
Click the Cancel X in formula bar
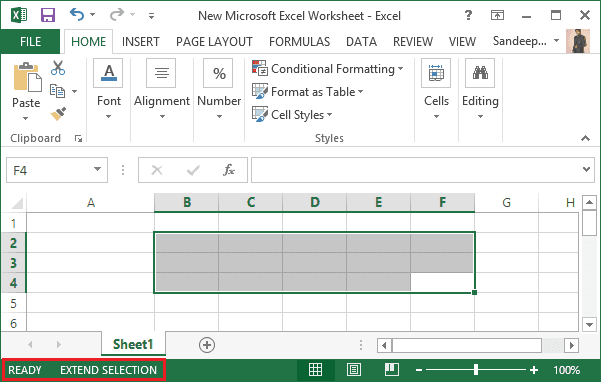tap(157, 170)
